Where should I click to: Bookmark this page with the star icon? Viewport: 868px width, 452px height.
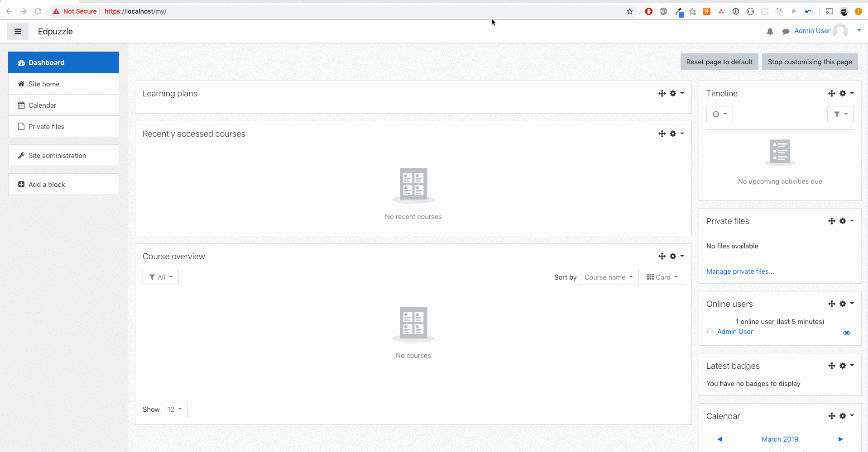(629, 11)
